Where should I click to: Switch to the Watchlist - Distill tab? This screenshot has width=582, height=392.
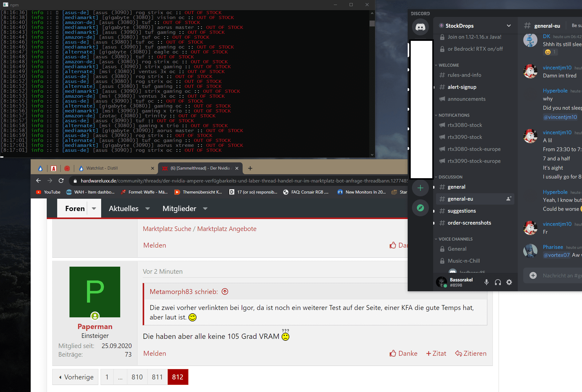click(116, 168)
